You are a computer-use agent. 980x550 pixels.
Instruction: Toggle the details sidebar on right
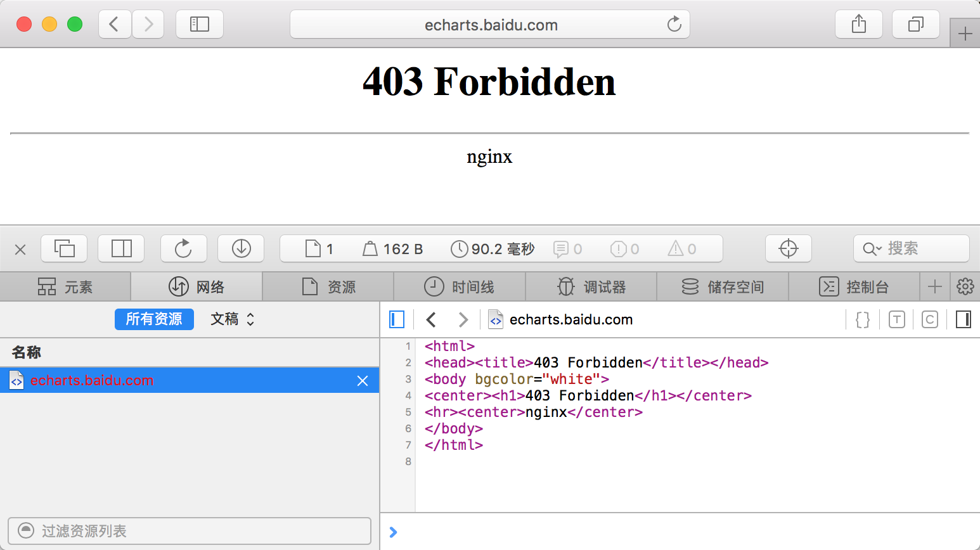click(964, 319)
